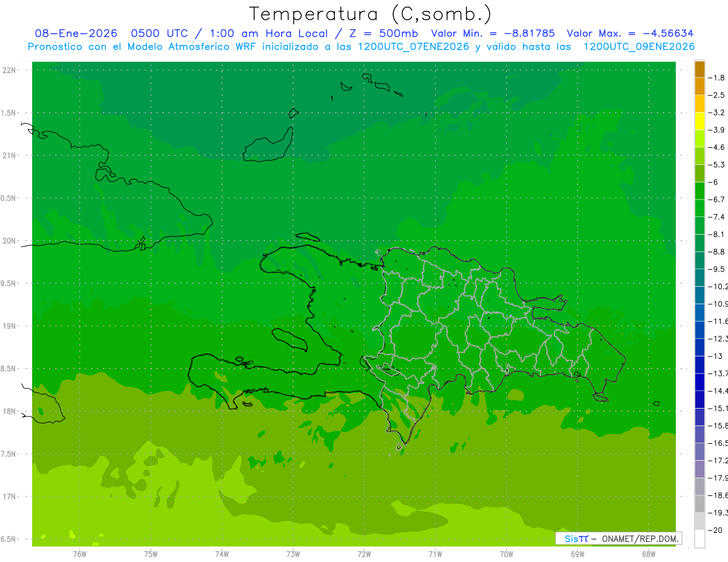Image resolution: width=728 pixels, height=562 pixels.
Task: Click the "76W" longitude axis label
Action: click(x=79, y=554)
